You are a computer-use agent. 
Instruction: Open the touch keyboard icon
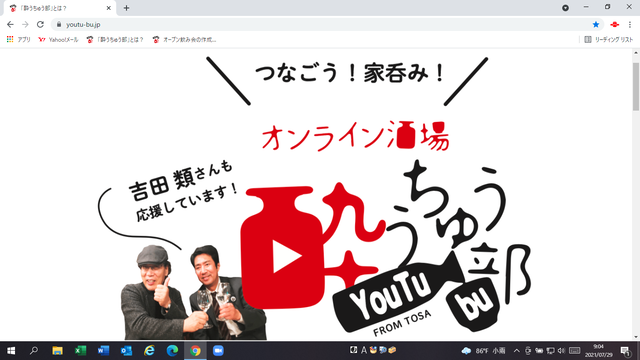tap(575, 351)
